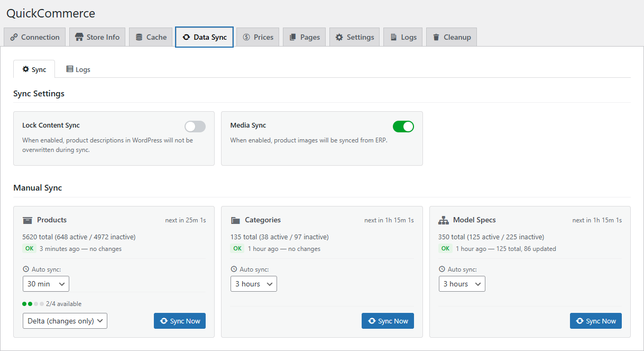The width and height of the screenshot is (644, 351).
Task: Open the Delta (changes only) dropdown
Action: [65, 321]
